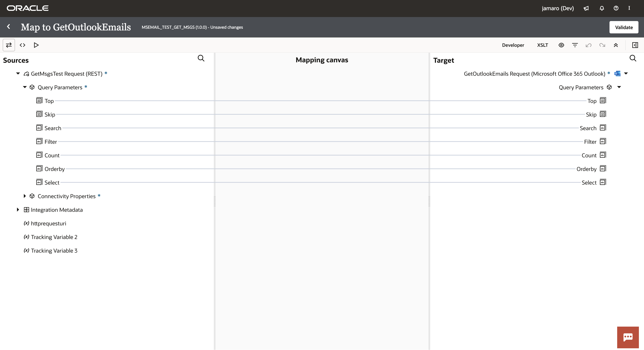Viewport: 644px width, 350px height.
Task: Click the collapse-all double chevron icon
Action: click(616, 45)
